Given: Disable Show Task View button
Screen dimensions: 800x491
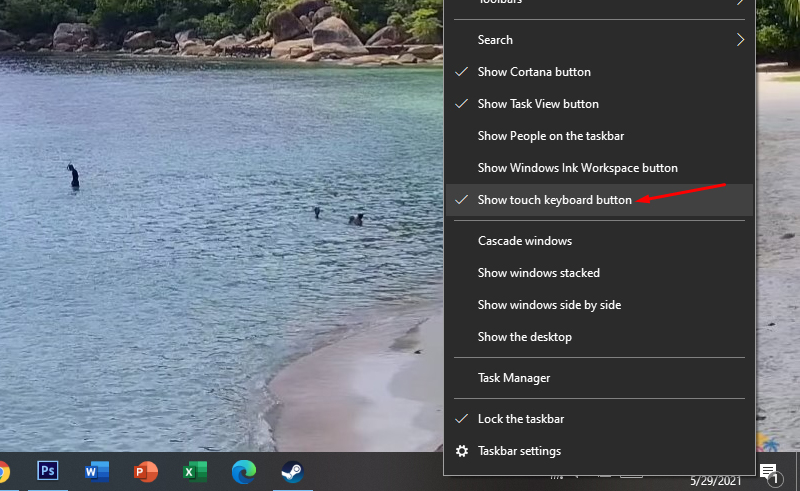Looking at the screenshot, I should click(538, 104).
